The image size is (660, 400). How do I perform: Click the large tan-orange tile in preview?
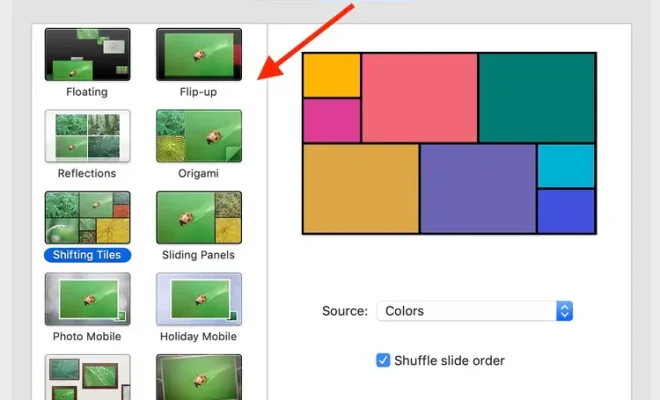coord(361,189)
